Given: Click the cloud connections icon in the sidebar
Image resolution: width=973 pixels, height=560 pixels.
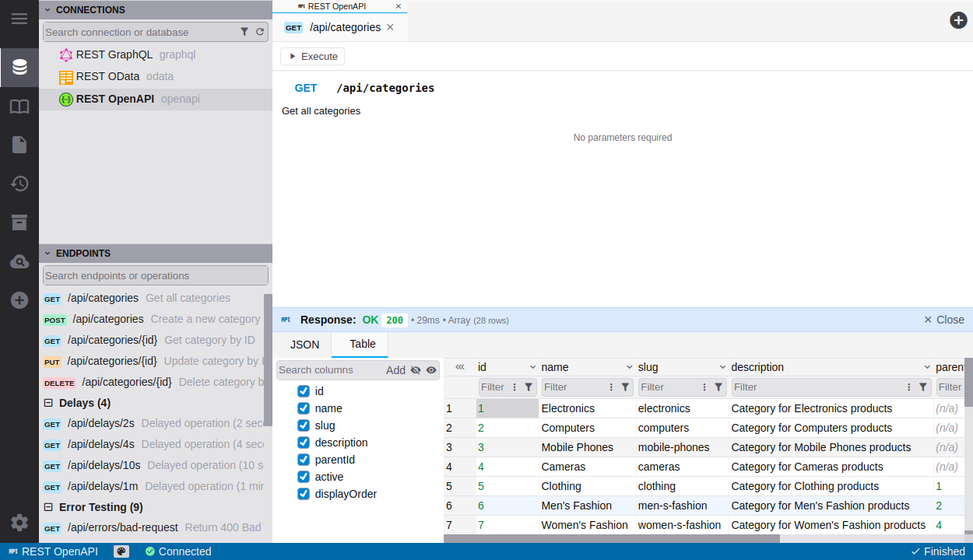Looking at the screenshot, I should (19, 261).
